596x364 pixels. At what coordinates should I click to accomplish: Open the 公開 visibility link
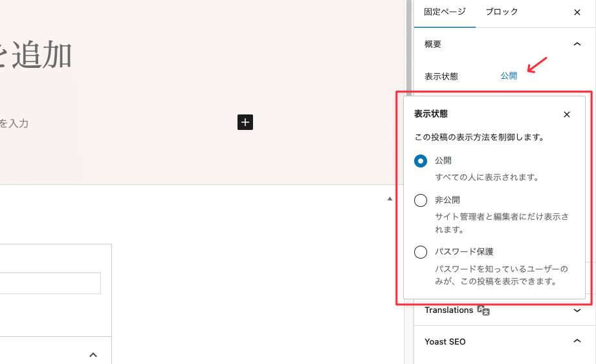[x=509, y=76]
